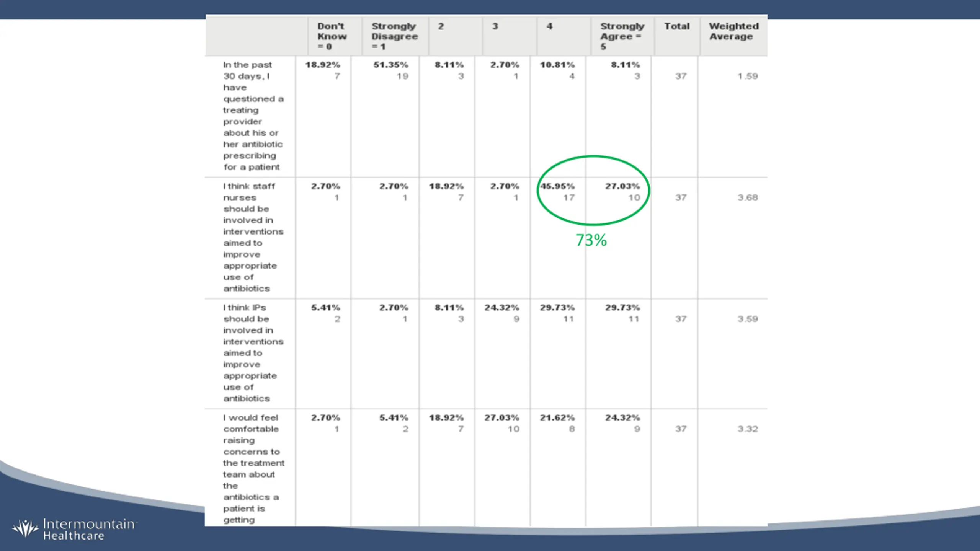Select the Don't Know = 0 column header
The height and width of the screenshot is (551, 980).
(x=332, y=36)
